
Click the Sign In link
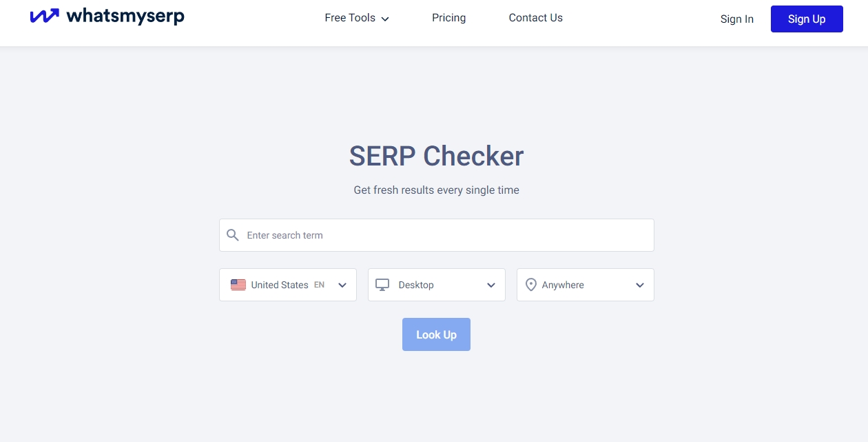pos(737,19)
